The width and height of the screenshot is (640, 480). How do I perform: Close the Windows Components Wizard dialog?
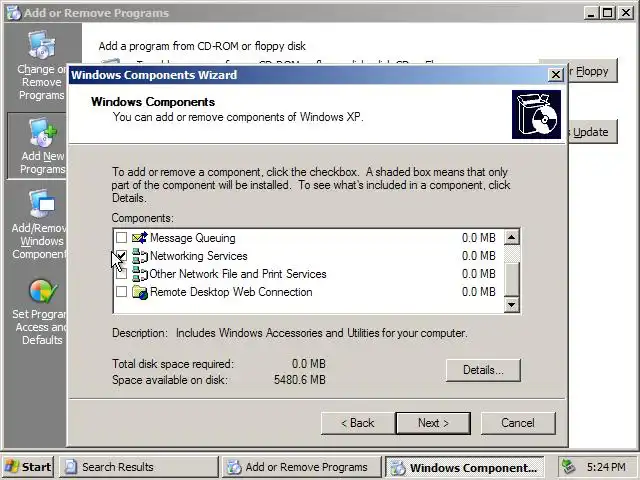556,75
